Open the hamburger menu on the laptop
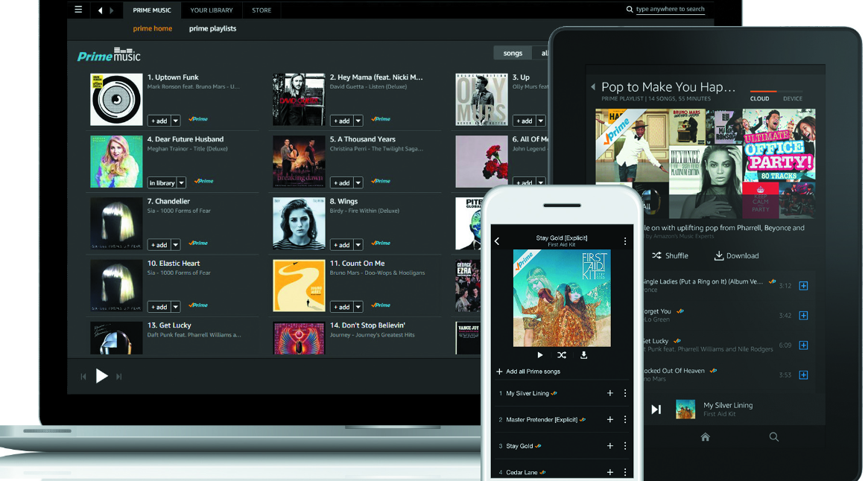 79,10
